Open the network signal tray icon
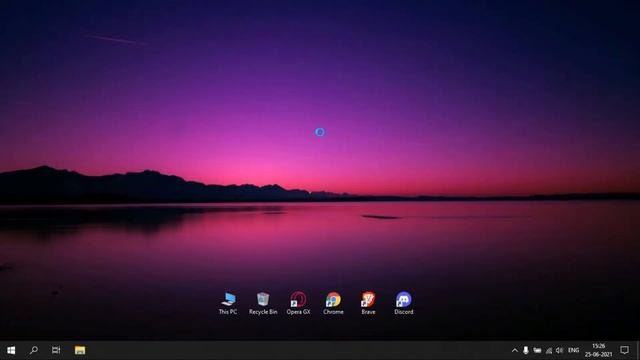Screen dimensions: 640x360 549,350
